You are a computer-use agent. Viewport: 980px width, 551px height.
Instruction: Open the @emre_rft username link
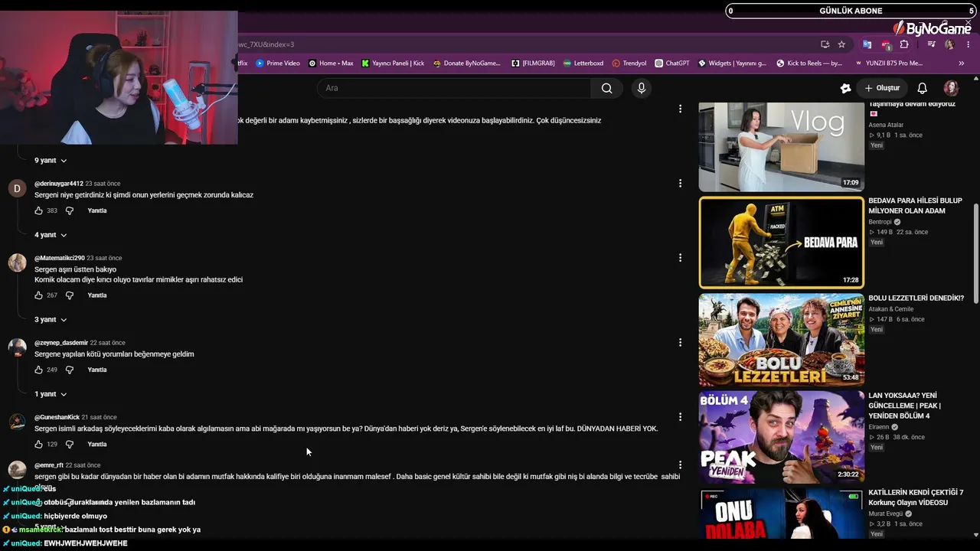click(49, 465)
